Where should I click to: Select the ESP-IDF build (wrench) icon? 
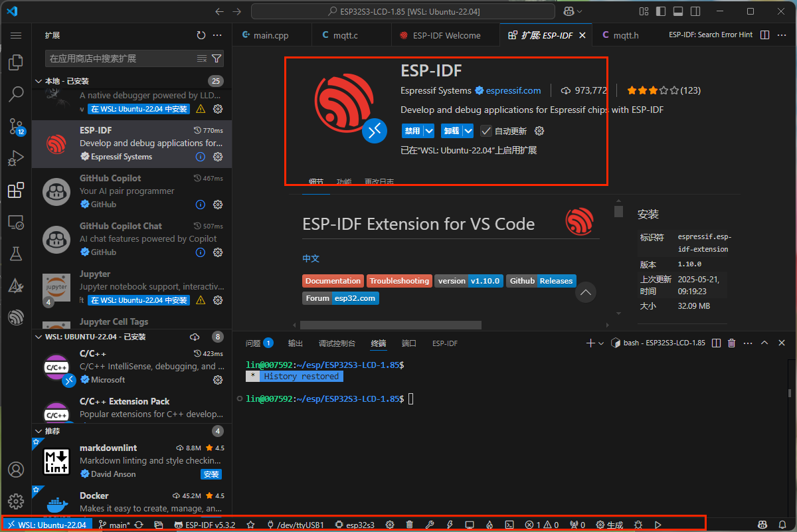click(x=430, y=524)
